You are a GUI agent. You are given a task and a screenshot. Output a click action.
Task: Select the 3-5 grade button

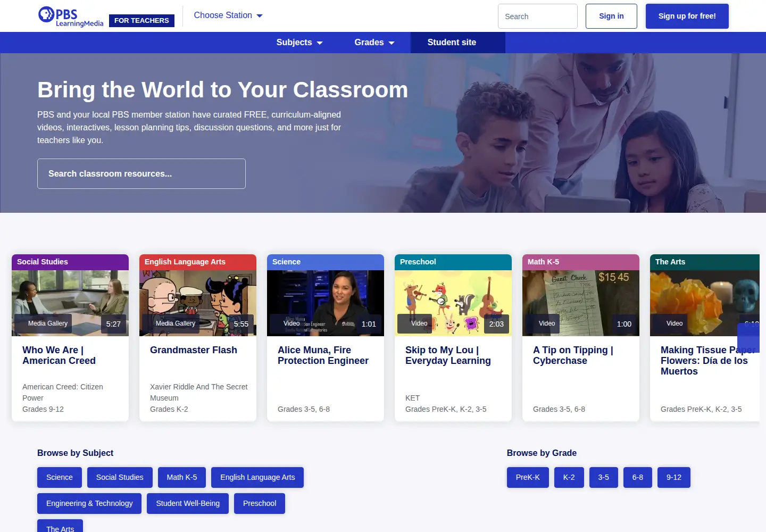coord(604,477)
